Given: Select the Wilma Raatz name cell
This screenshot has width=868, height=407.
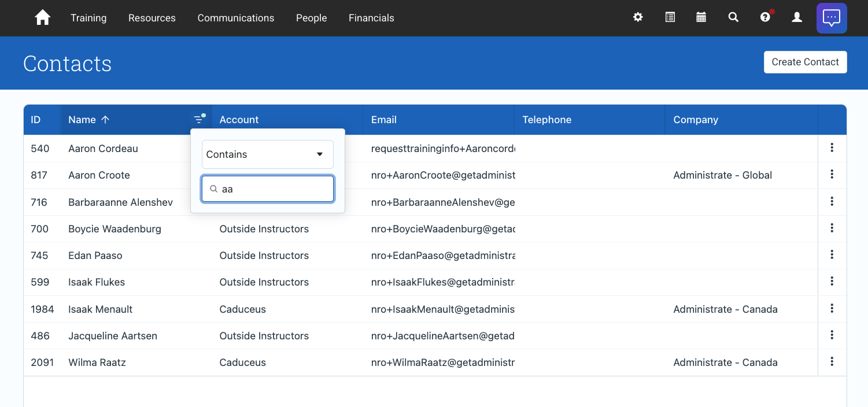Looking at the screenshot, I should click(97, 362).
